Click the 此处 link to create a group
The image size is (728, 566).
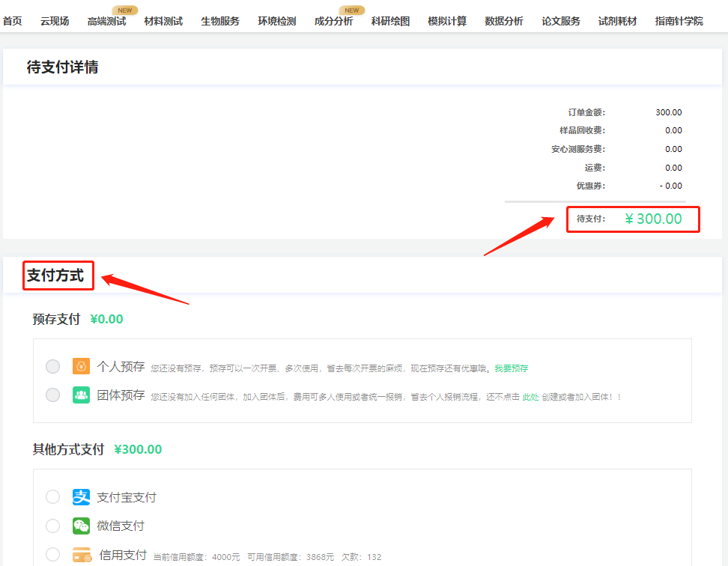point(531,395)
